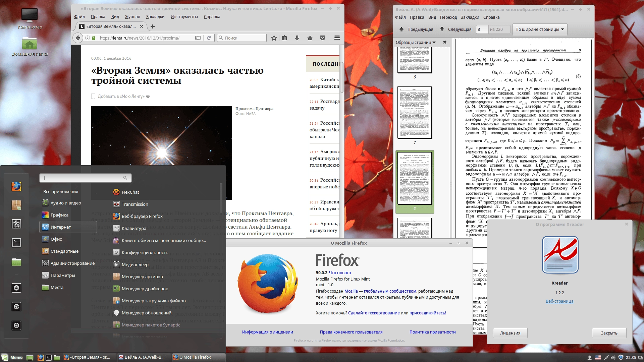Click page number field in Xreader
This screenshot has width=644, height=362.
click(x=482, y=29)
